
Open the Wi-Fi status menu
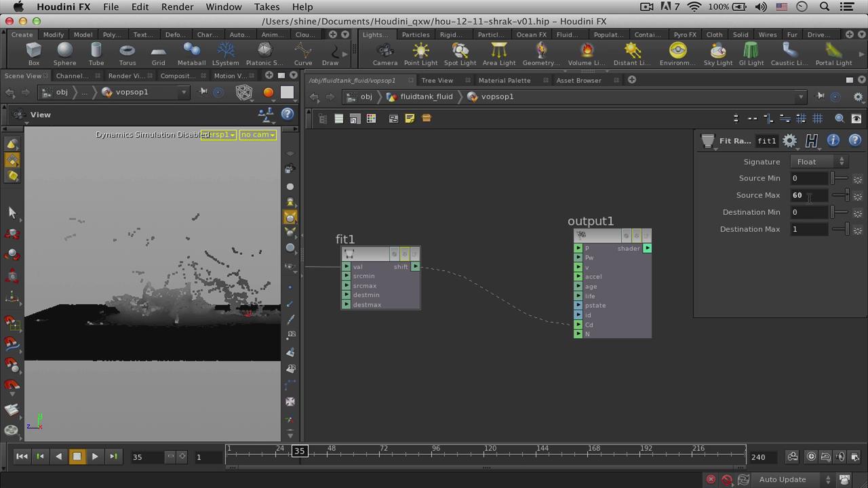tap(694, 7)
